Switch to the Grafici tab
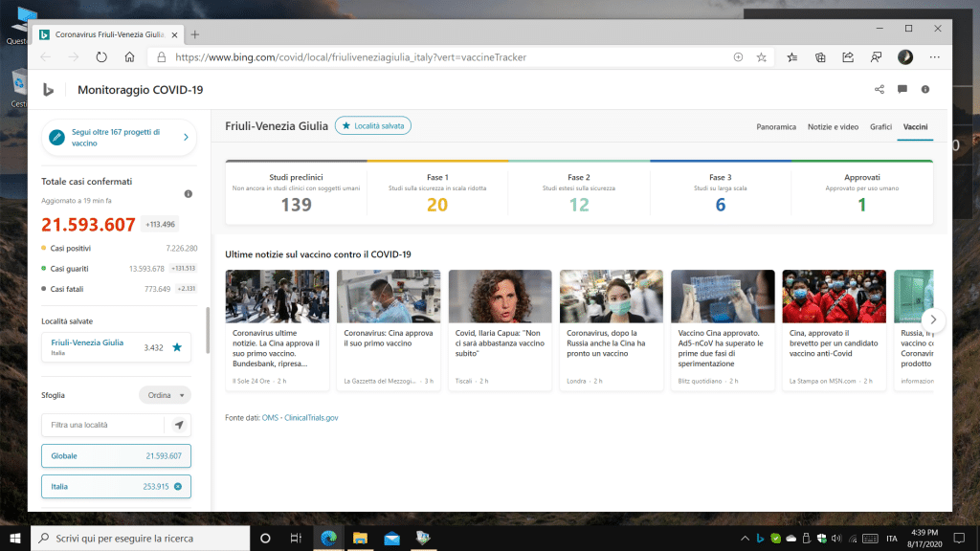Screen dimensions: 980x551 tap(880, 126)
